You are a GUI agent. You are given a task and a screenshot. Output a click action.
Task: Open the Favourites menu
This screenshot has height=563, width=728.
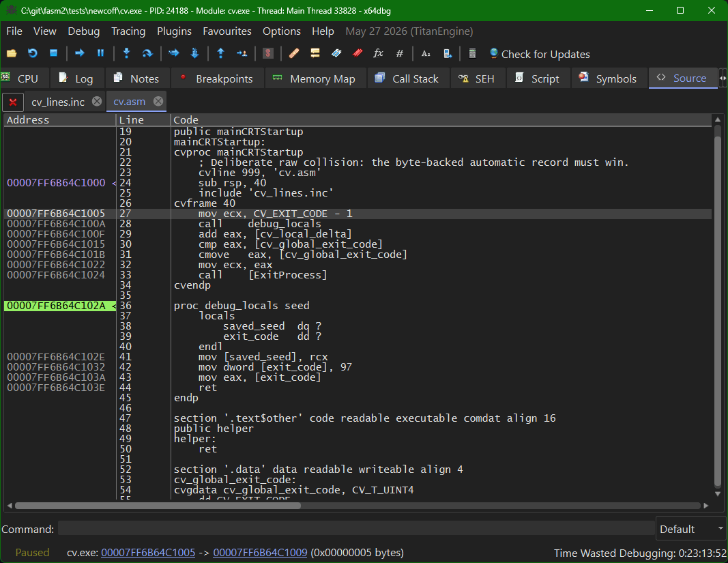point(227,31)
